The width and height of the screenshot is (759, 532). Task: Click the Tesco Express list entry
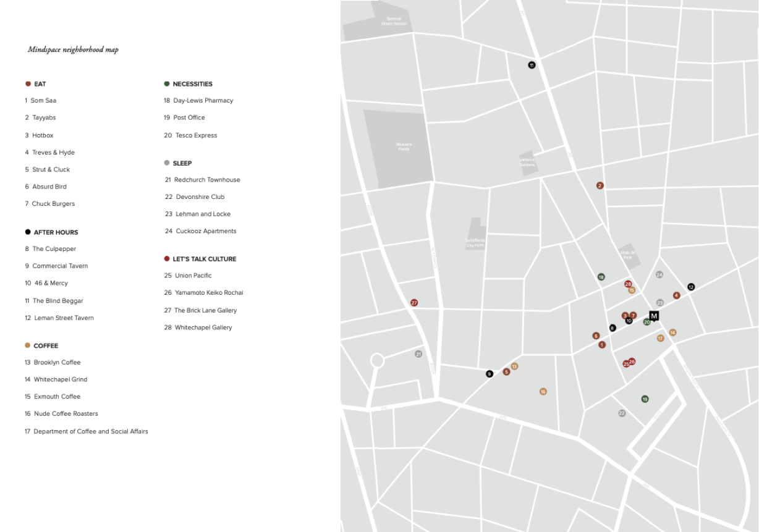[x=196, y=135]
